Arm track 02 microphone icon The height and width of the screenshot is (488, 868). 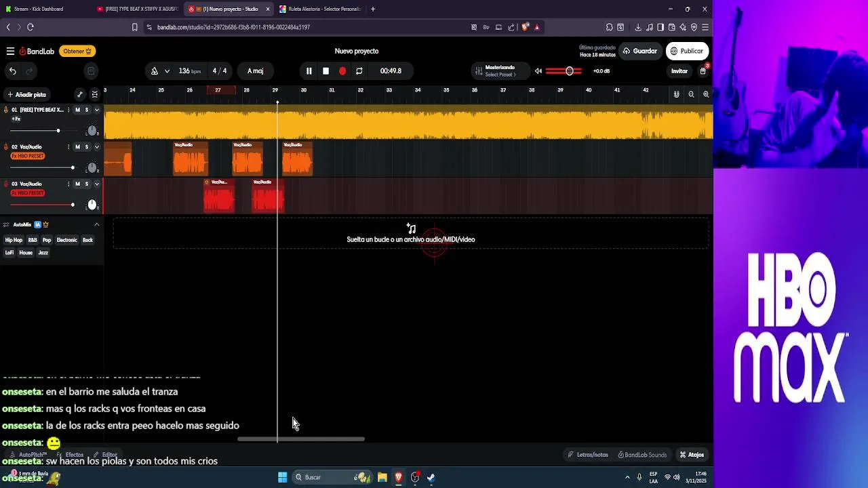click(x=6, y=147)
